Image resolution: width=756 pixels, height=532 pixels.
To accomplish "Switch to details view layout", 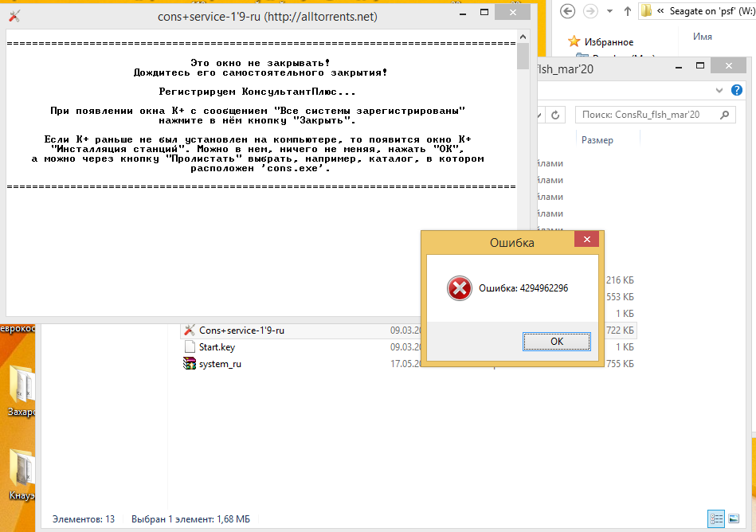I will [715, 518].
